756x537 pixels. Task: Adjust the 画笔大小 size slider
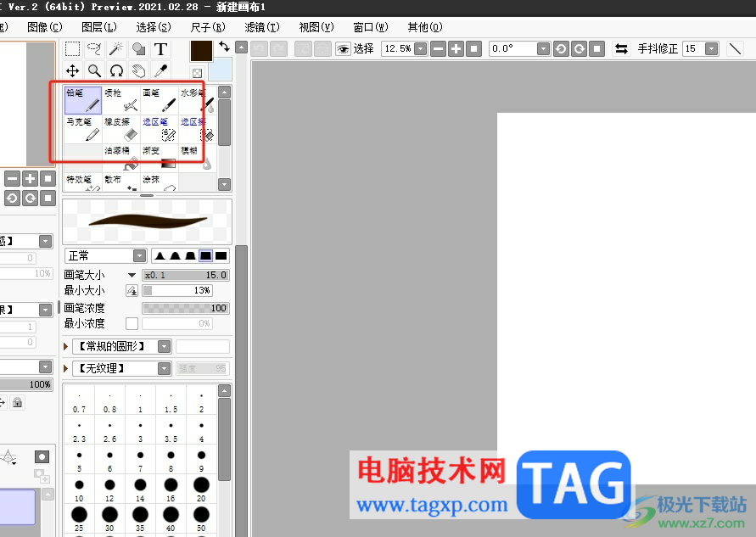pyautogui.click(x=186, y=275)
